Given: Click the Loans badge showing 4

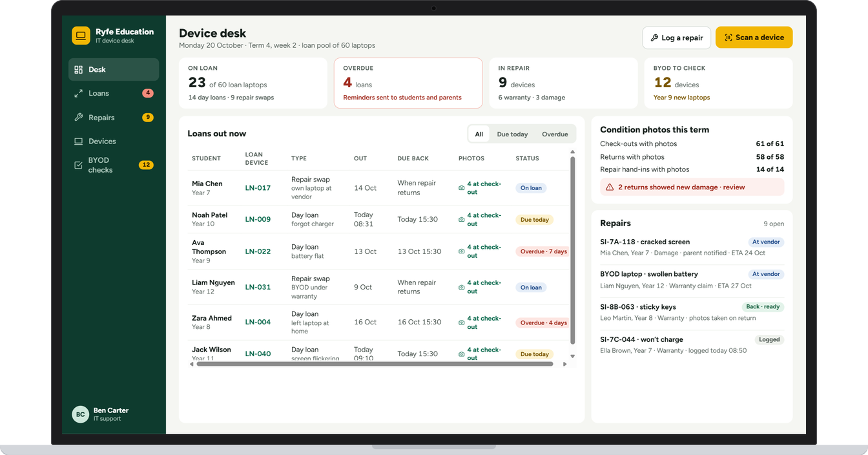Looking at the screenshot, I should pyautogui.click(x=148, y=93).
